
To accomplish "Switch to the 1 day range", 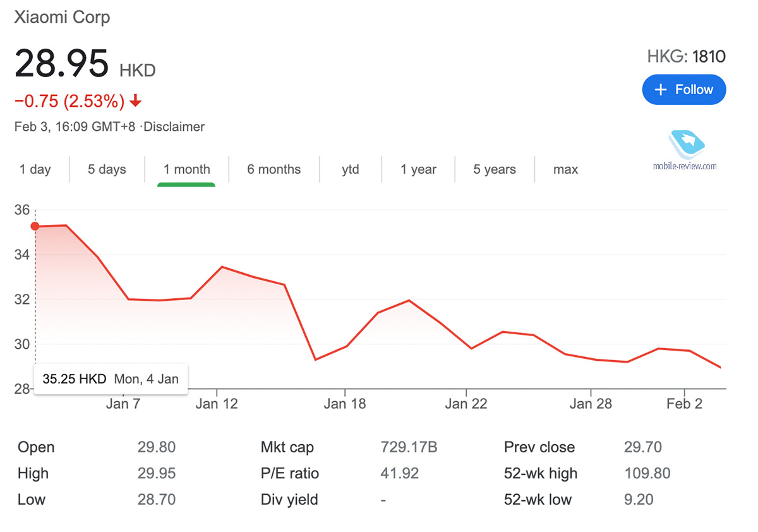I will click(35, 169).
